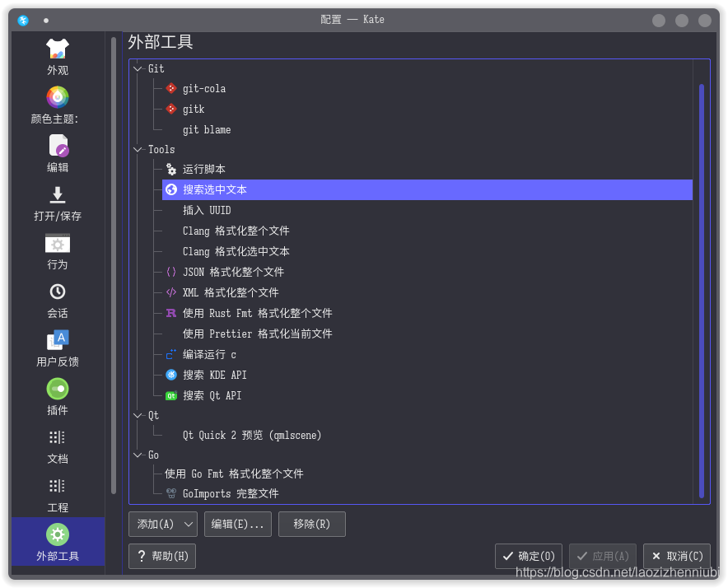The image size is (728, 588).
Task: Select 使用 Prettier 格式化当前文件
Action: (x=257, y=334)
